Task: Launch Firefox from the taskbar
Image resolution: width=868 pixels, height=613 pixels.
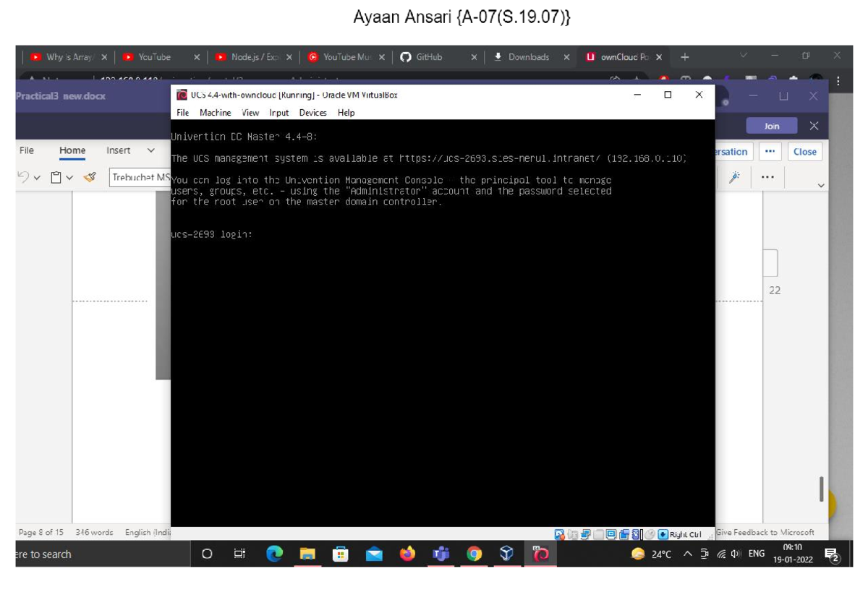Action: [x=407, y=554]
